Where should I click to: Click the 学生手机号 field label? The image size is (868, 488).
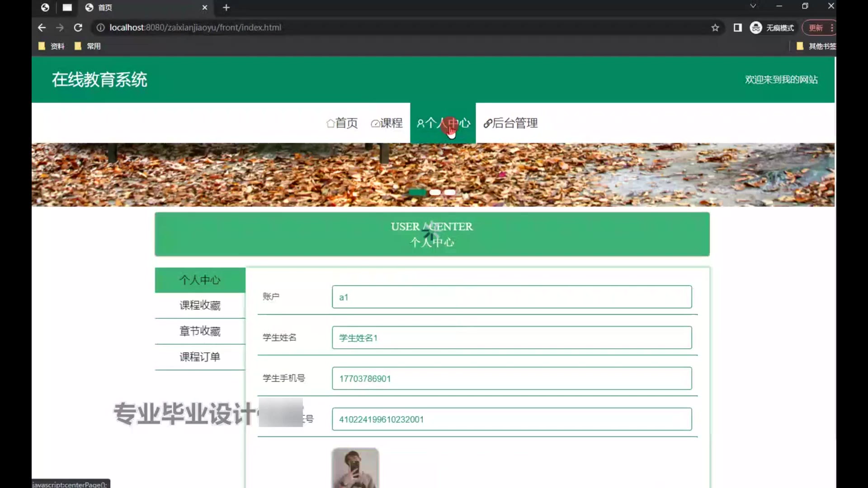click(x=284, y=378)
